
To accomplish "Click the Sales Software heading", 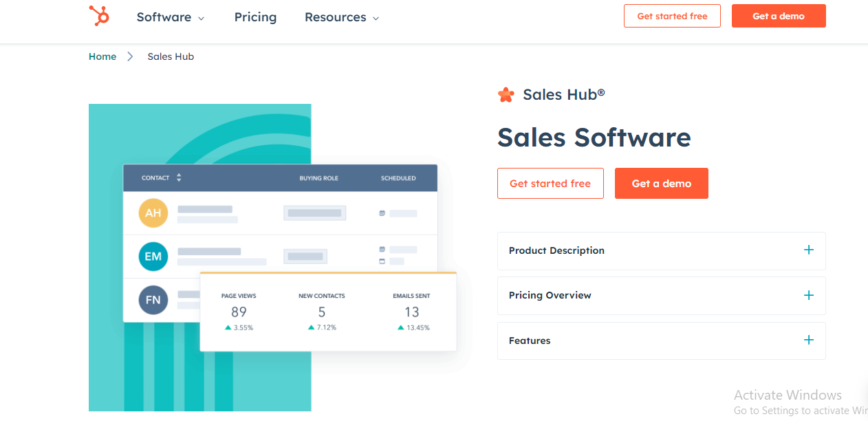I will pos(594,138).
